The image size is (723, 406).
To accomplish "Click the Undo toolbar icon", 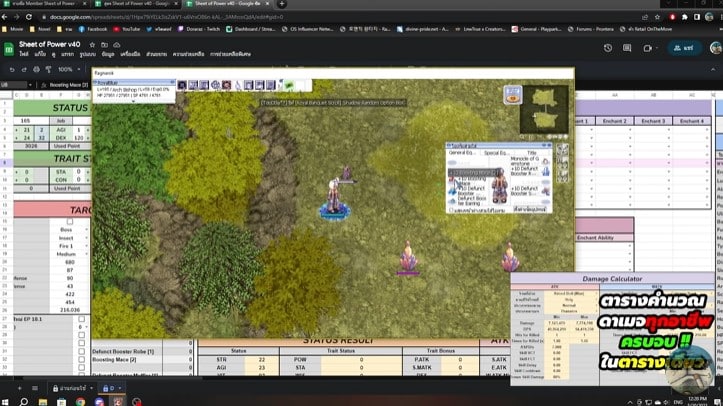I will point(12,70).
